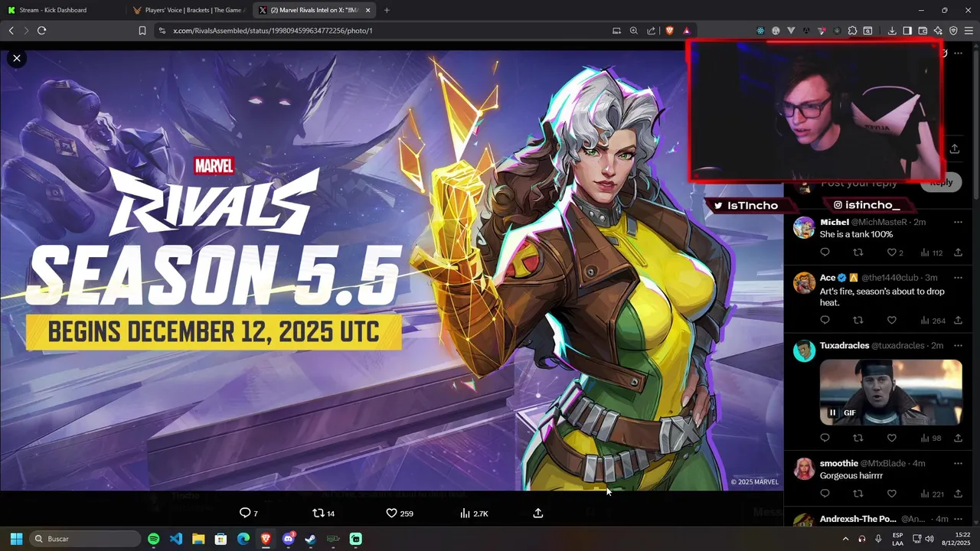Open Brave Wallet
This screenshot has width=980, height=551.
[923, 31]
